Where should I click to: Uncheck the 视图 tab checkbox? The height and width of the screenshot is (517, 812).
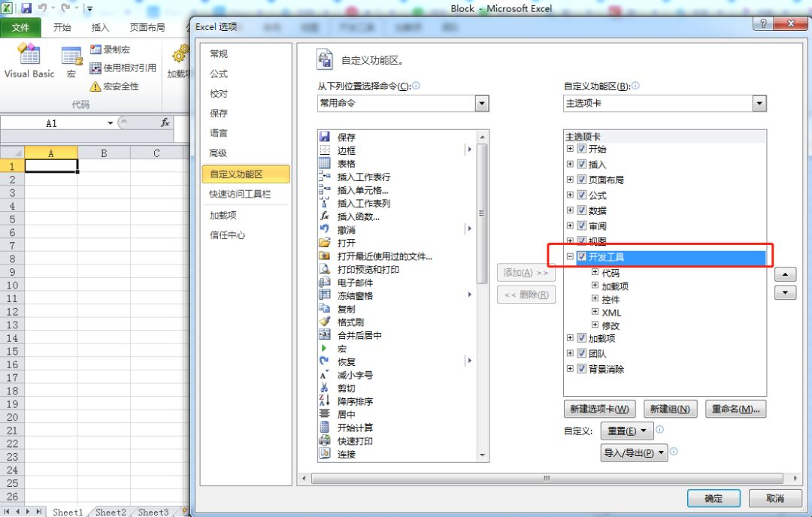coord(582,240)
